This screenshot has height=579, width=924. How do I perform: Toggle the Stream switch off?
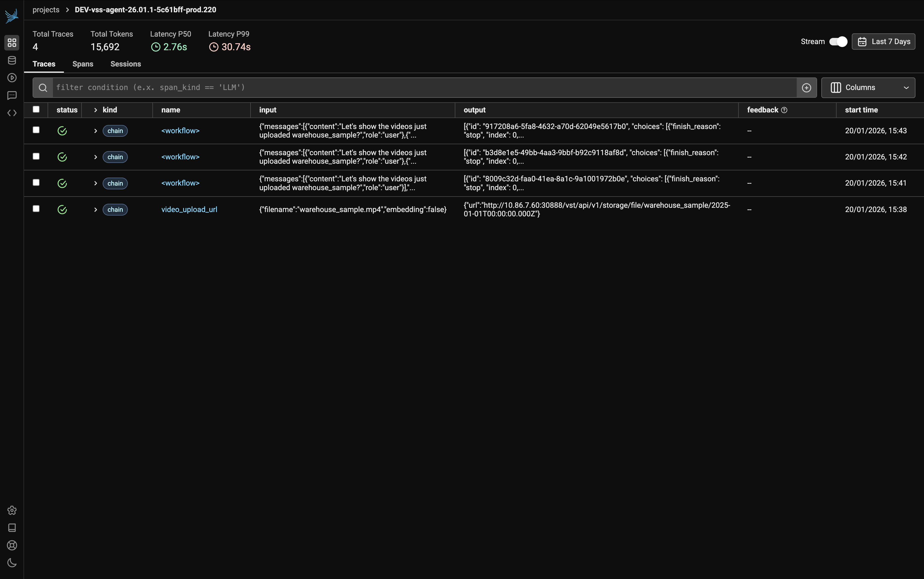click(x=838, y=41)
